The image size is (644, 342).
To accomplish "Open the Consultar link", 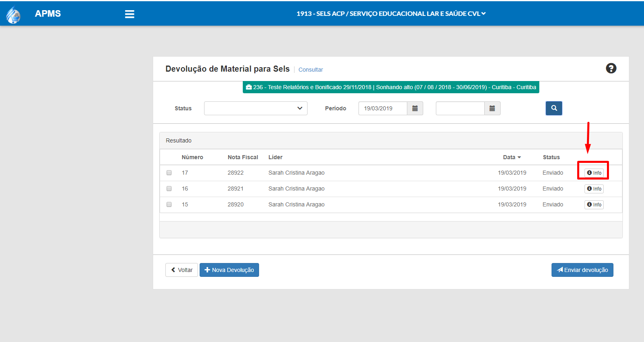I will pos(310,70).
